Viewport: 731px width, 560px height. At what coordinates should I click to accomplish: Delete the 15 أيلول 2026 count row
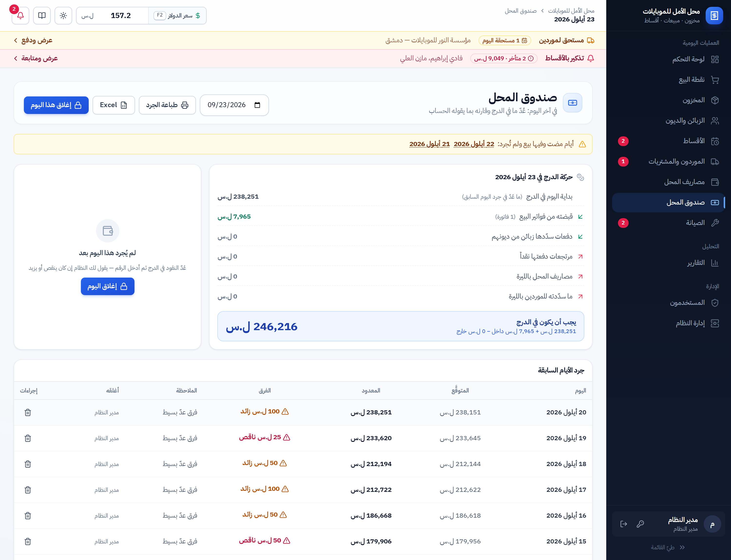pos(28,542)
